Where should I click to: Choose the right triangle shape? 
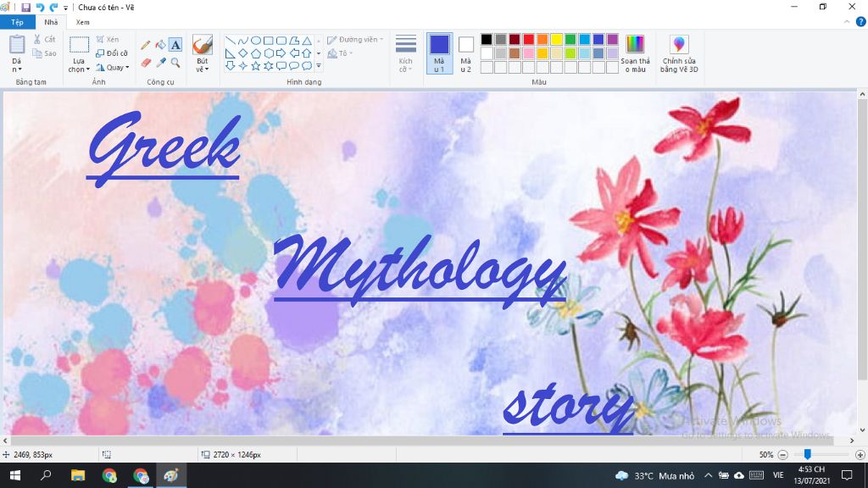click(231, 53)
